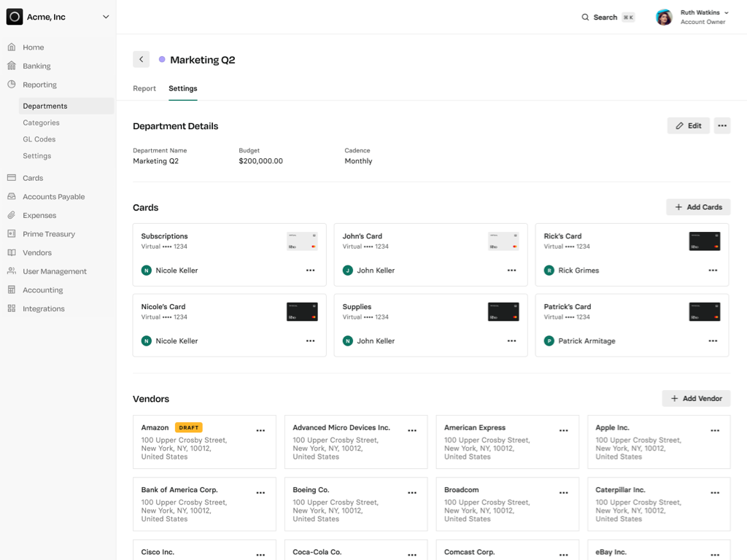The height and width of the screenshot is (560, 747).
Task: Open Categories in the Reporting submenu
Action: click(x=41, y=122)
